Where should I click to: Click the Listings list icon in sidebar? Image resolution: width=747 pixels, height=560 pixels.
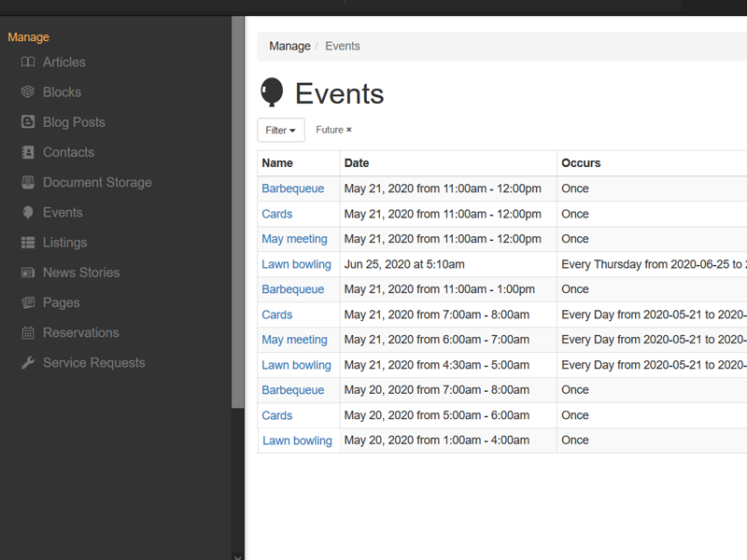pos(28,243)
